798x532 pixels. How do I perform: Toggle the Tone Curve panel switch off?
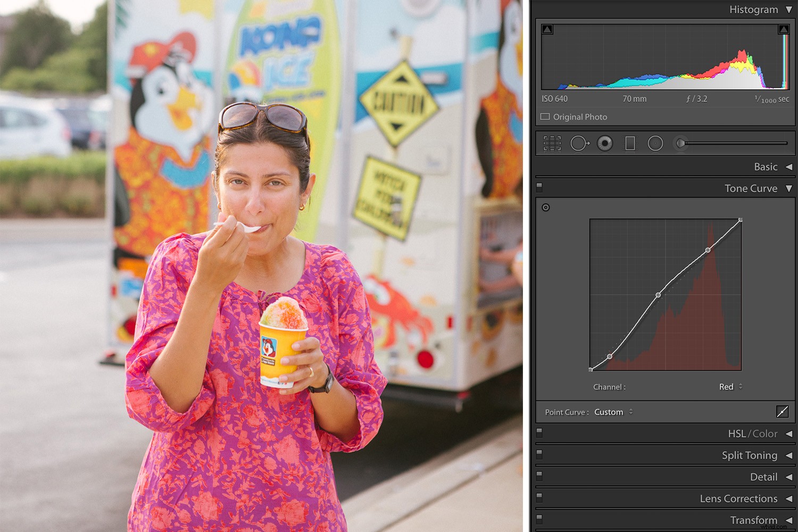click(539, 187)
